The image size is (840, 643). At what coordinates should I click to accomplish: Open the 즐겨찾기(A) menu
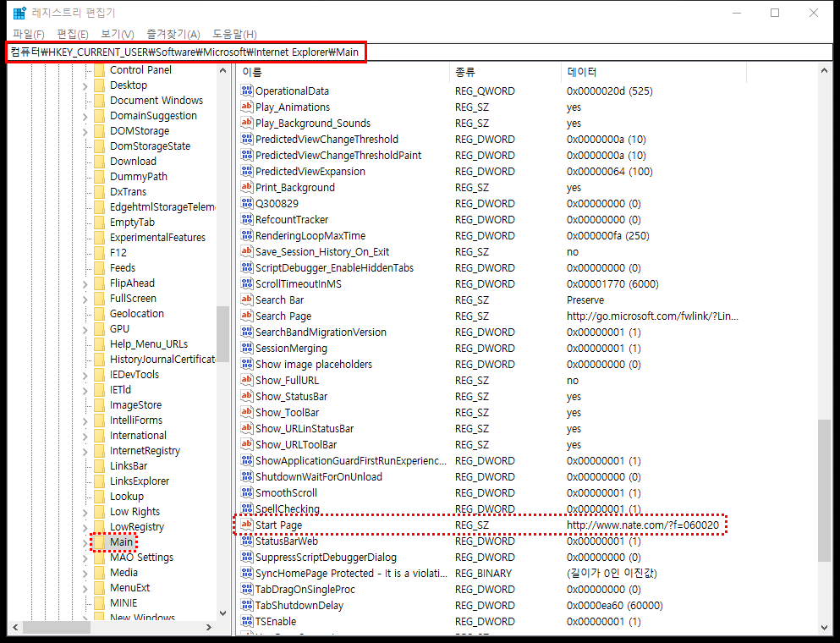(173, 35)
